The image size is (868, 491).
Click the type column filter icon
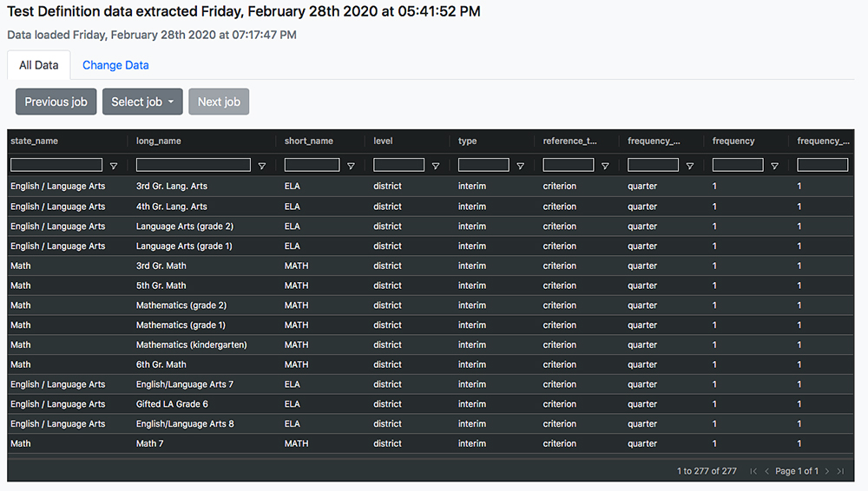pos(520,166)
